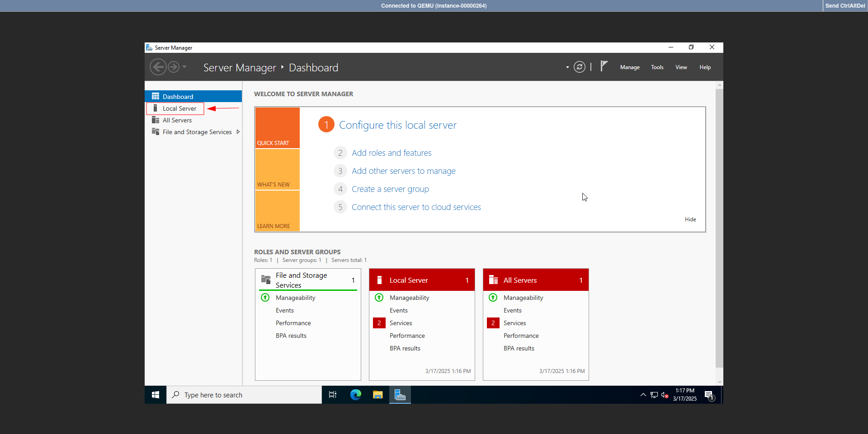Image resolution: width=868 pixels, height=434 pixels.
Task: Open the View menu
Action: 681,67
